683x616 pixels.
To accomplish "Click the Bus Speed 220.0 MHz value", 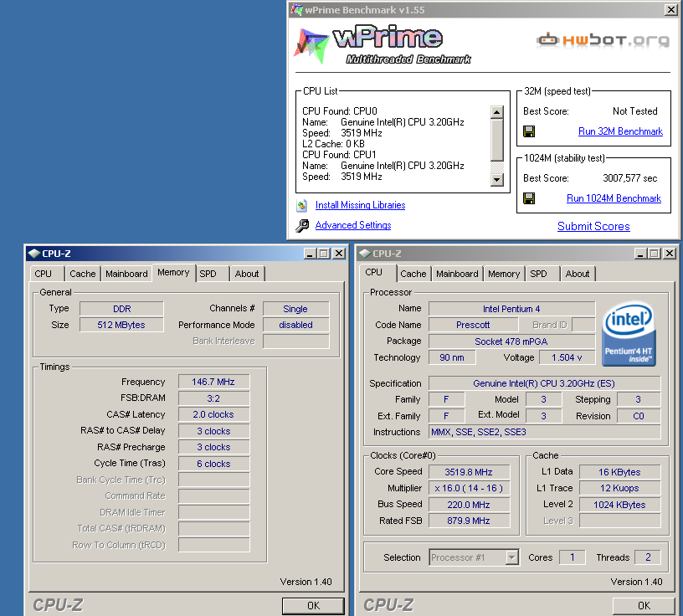I will point(469,505).
